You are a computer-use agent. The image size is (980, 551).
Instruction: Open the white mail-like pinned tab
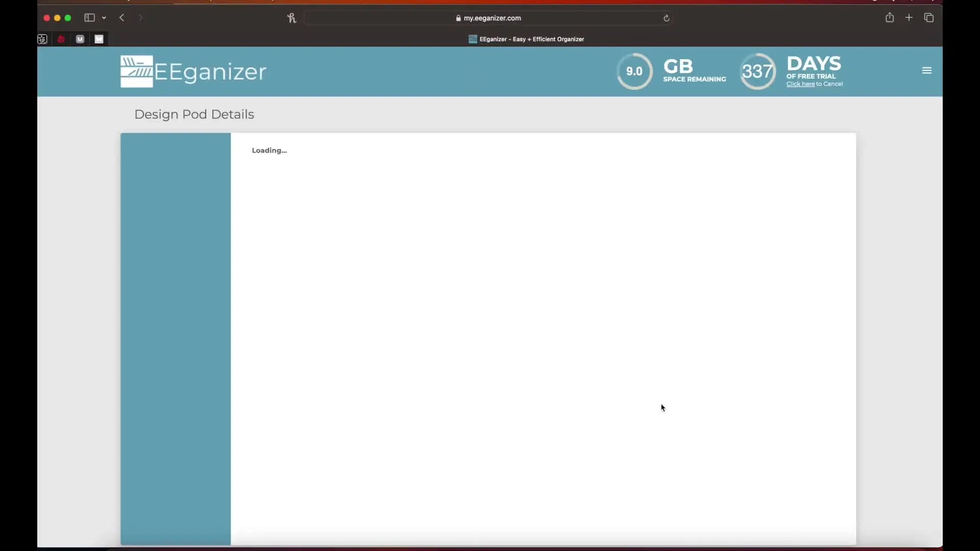point(99,39)
